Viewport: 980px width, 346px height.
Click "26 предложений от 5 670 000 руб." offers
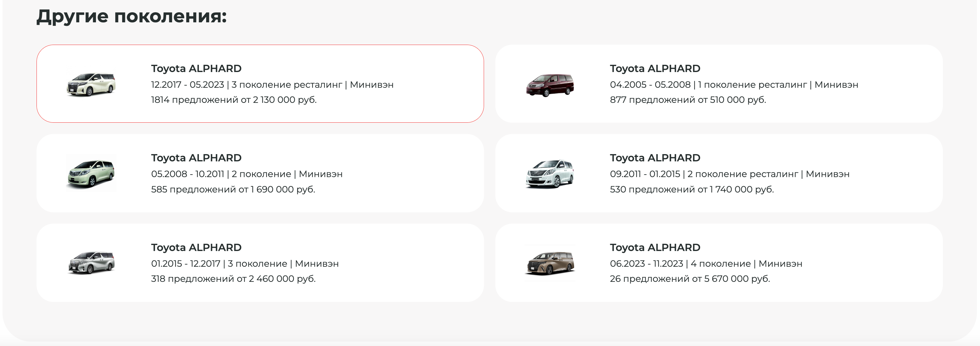[689, 279]
